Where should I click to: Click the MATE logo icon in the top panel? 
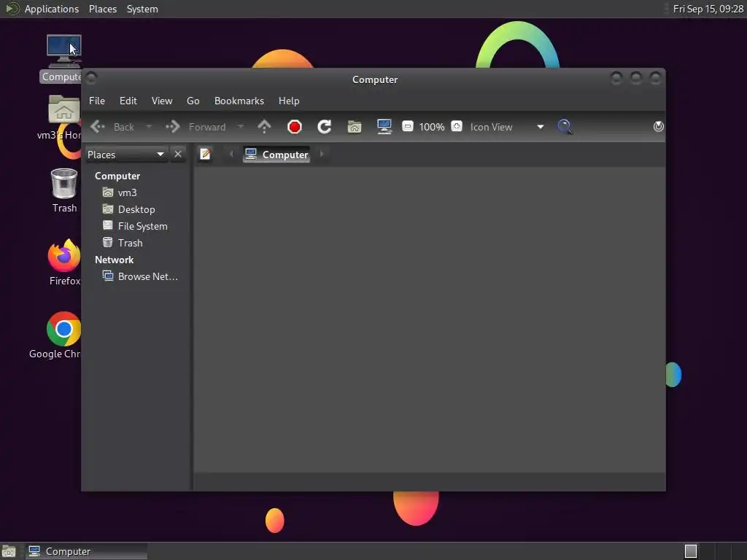click(x=12, y=9)
